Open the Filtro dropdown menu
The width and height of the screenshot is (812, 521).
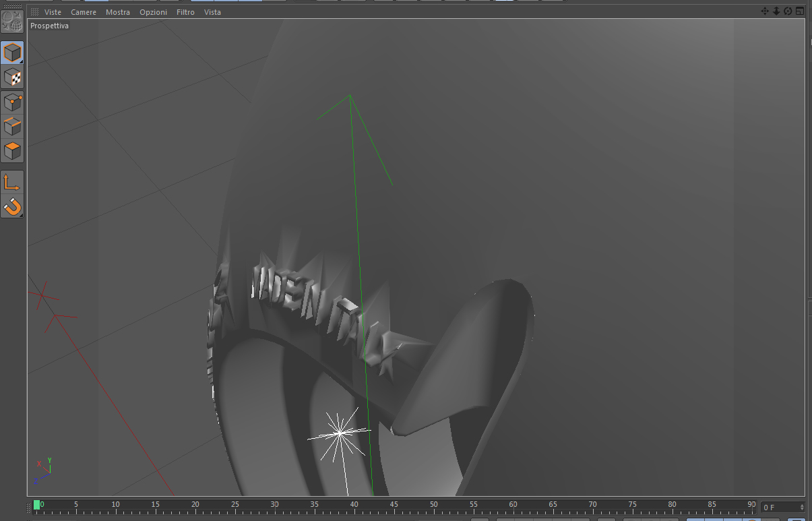point(185,12)
